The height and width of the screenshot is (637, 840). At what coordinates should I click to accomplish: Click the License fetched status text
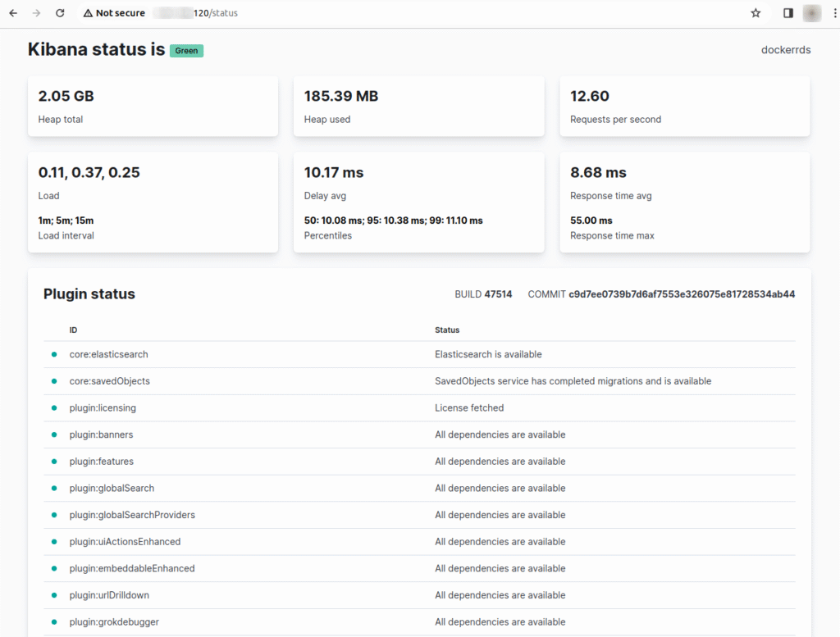[x=469, y=408]
